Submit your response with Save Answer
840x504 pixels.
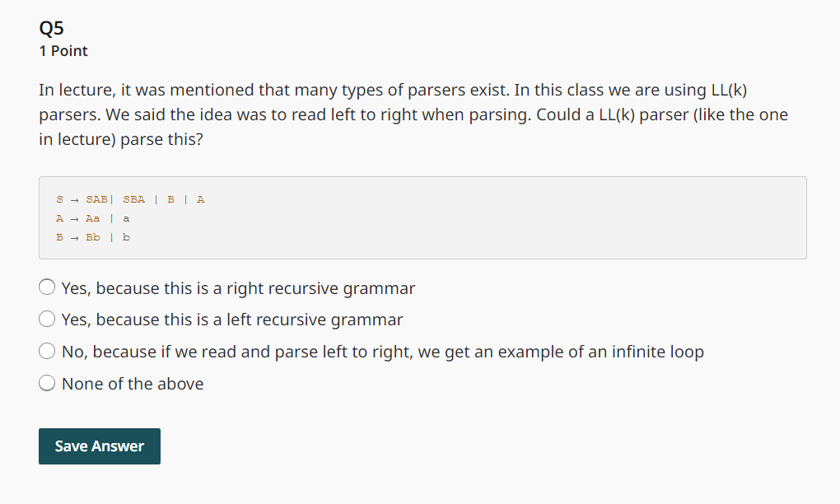99,446
